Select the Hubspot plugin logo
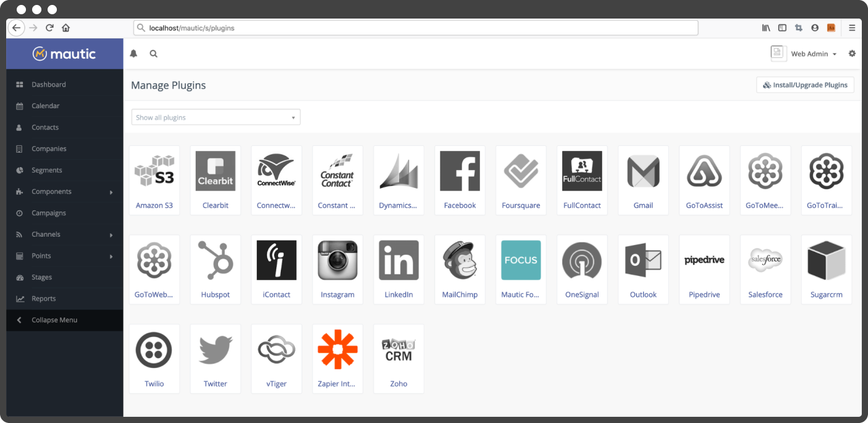 point(215,260)
